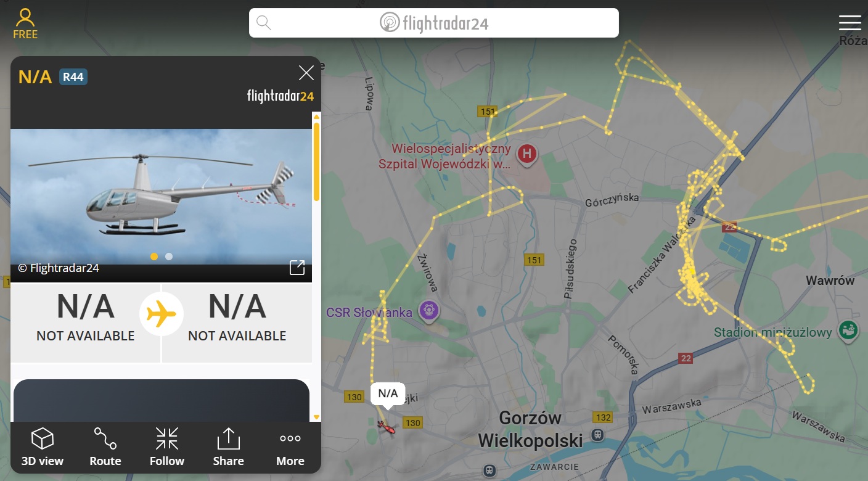Click the R44 aircraft type badge
The image size is (868, 481).
(x=73, y=77)
